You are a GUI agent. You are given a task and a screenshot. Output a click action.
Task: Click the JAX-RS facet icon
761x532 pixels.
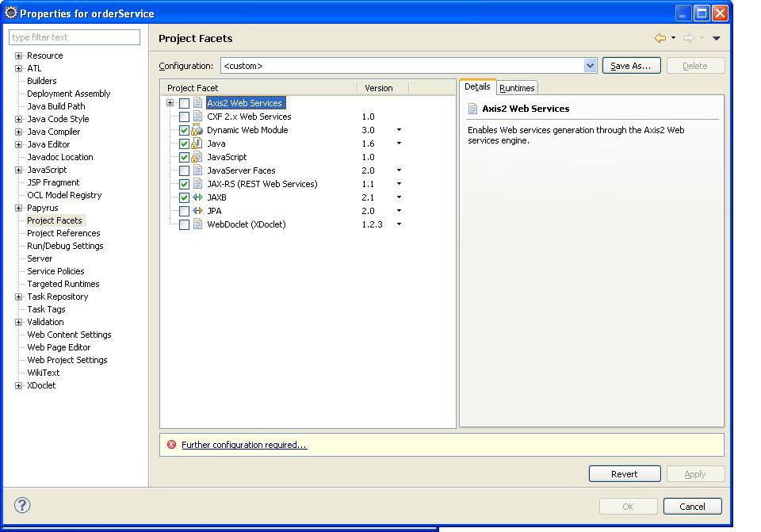197,184
